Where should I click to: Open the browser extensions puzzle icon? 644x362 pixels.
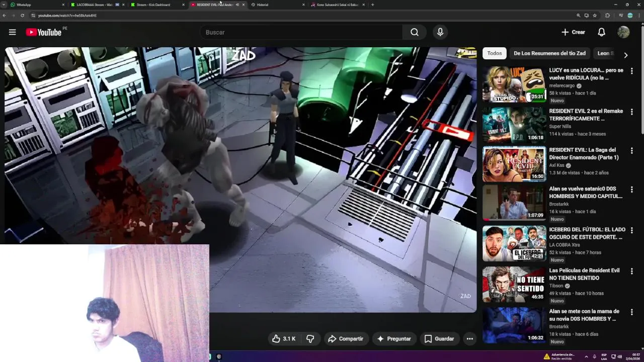click(607, 16)
